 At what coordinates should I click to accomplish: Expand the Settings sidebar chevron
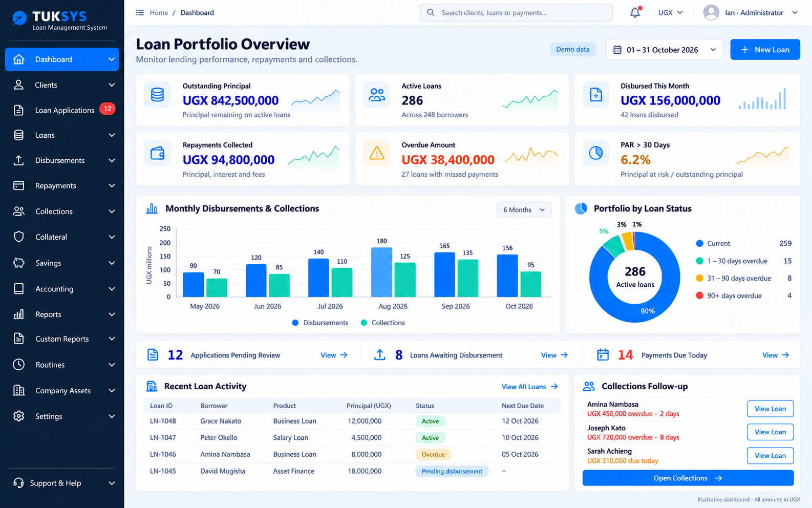pos(112,416)
